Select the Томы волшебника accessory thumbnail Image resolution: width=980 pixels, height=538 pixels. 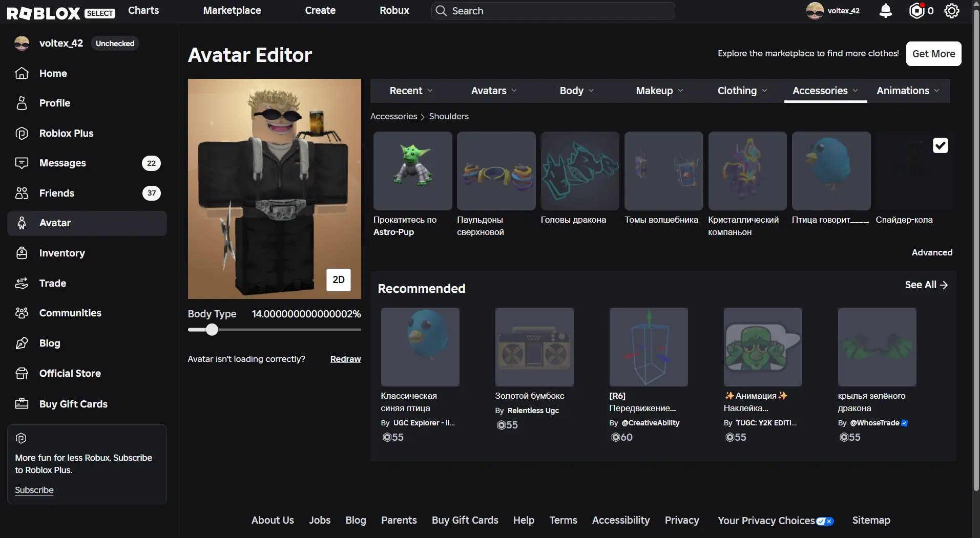click(x=664, y=171)
